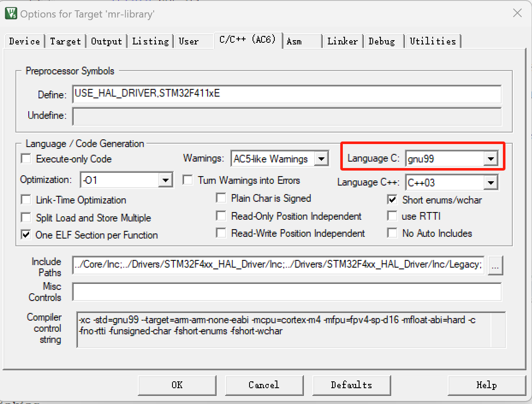This screenshot has width=532, height=404.
Task: Click the Defaults button
Action: tap(351, 385)
